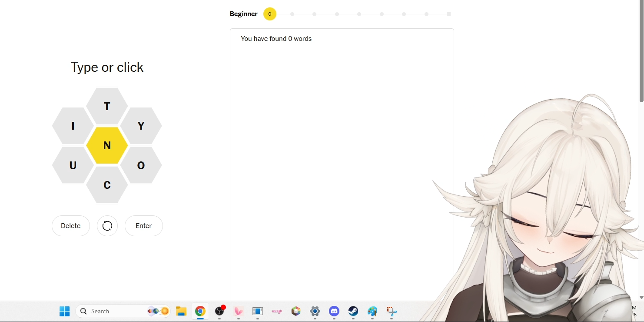The width and height of the screenshot is (644, 322).
Task: Open the multicolored hexagon cube app in the taskbar
Action: pos(296,311)
